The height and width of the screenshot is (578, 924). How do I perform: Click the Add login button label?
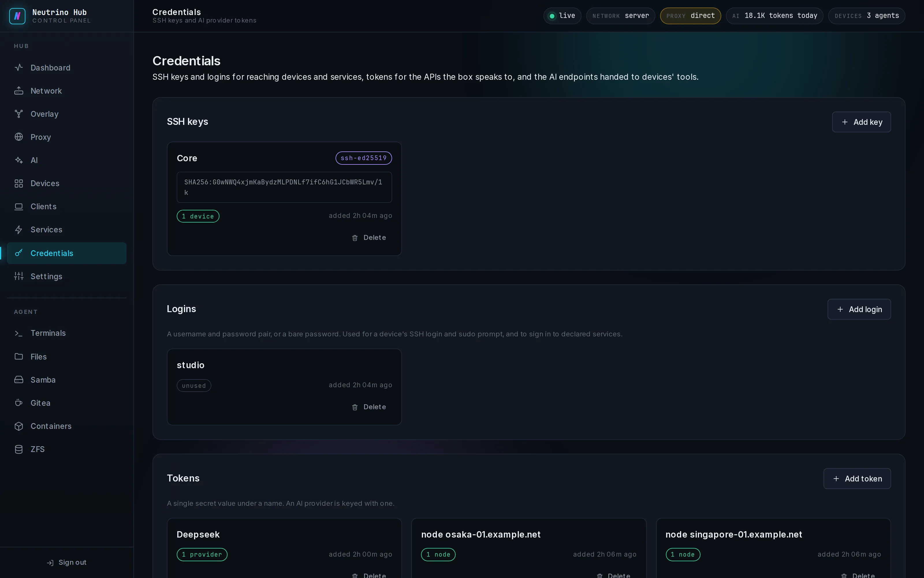point(865,309)
